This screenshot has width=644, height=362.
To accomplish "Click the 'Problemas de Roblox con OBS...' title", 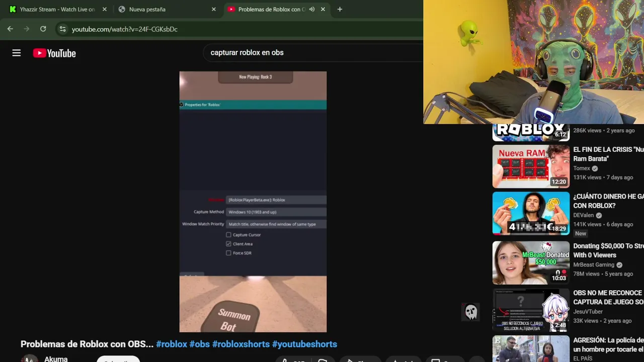I will click(87, 344).
